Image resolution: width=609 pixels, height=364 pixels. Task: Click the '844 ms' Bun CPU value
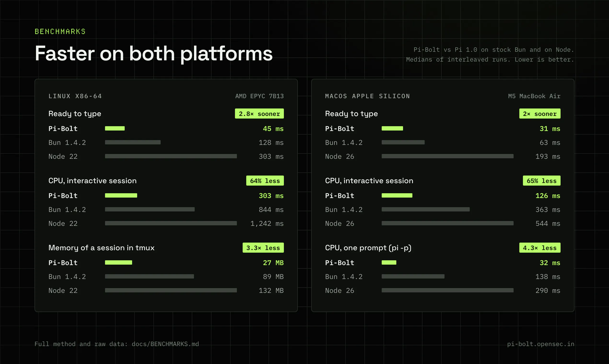pos(271,210)
